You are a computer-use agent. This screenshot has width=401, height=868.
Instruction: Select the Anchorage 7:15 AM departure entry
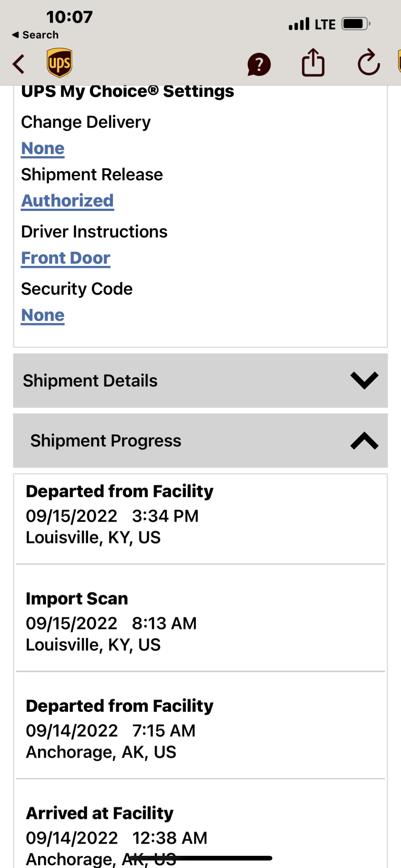pos(119,729)
